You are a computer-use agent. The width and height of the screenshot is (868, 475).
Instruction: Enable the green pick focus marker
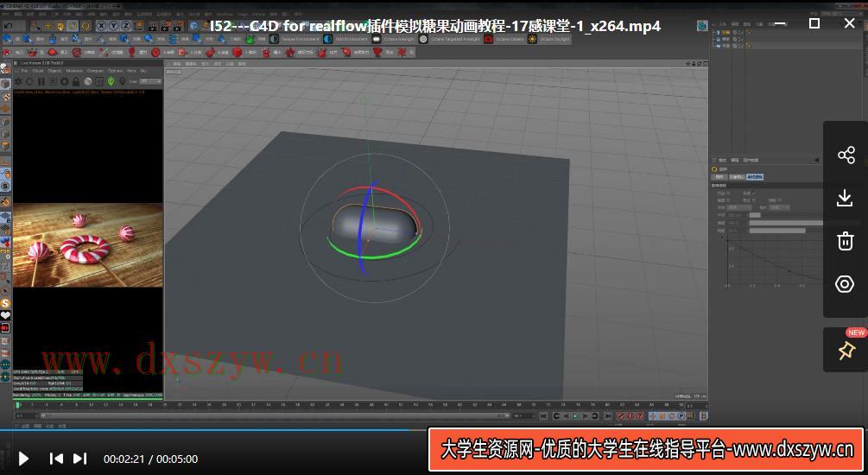click(111, 81)
